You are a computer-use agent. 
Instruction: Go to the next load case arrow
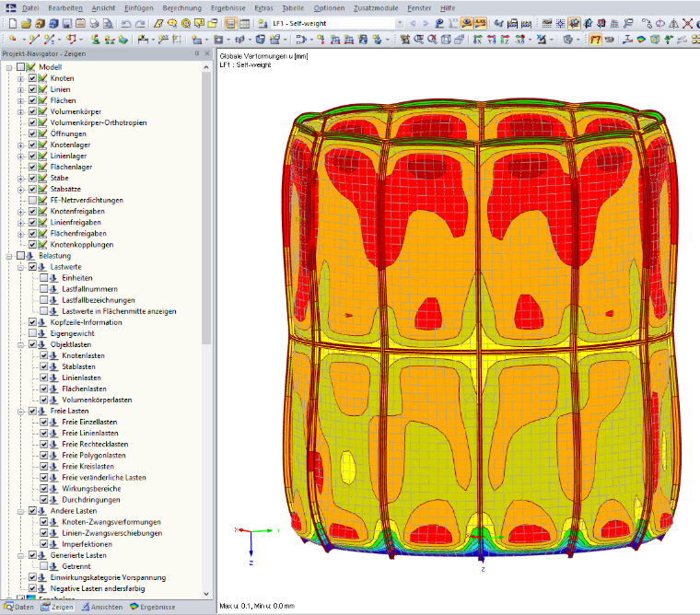click(x=426, y=24)
